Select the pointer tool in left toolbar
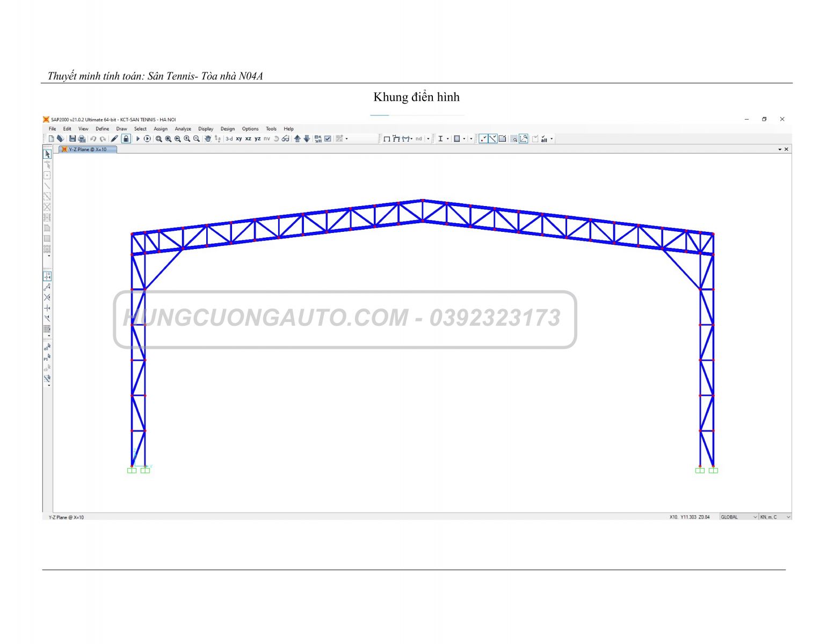834x644 pixels. click(47, 155)
